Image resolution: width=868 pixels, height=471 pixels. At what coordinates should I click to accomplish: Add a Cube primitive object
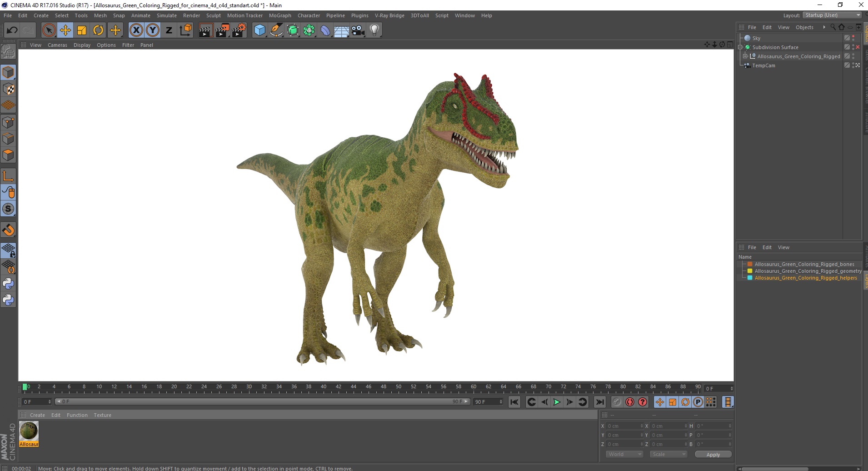point(259,30)
